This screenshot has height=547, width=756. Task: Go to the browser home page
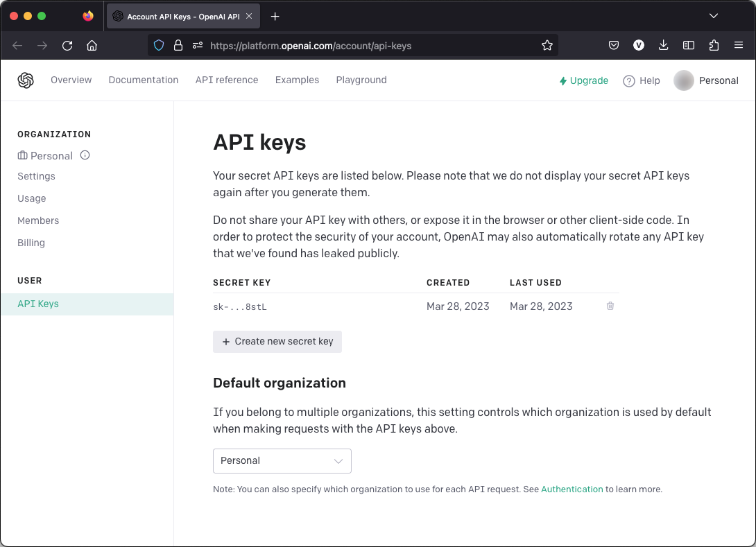92,46
